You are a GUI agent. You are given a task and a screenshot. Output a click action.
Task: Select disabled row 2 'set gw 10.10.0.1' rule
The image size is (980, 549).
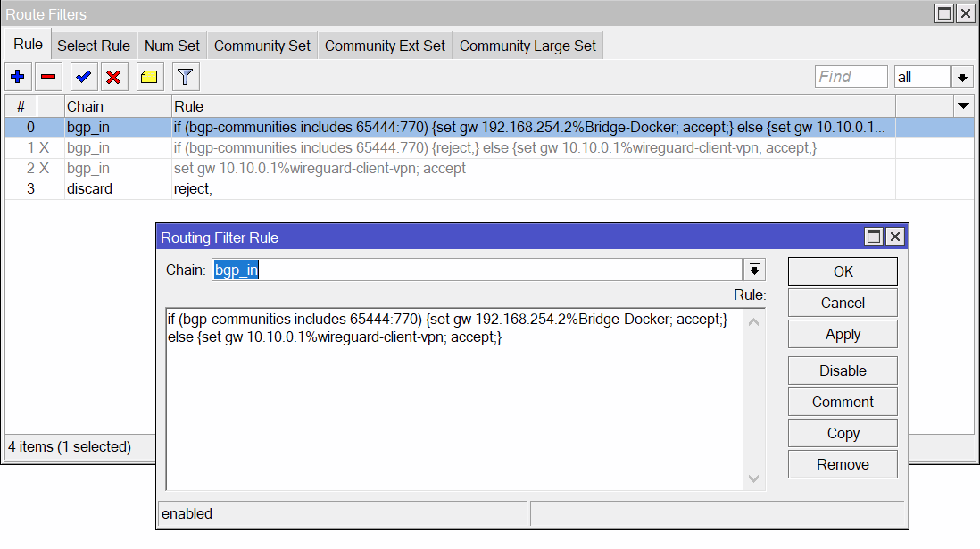[489, 169]
